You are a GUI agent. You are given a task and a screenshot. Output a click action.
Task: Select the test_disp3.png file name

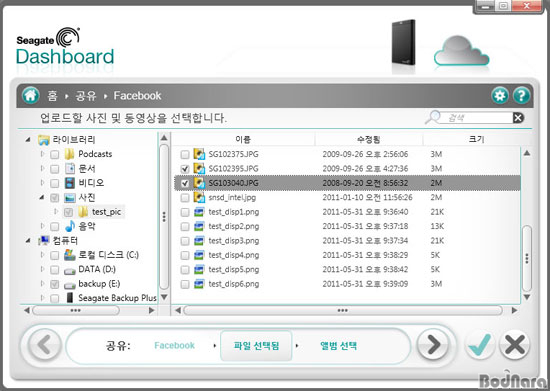234,241
